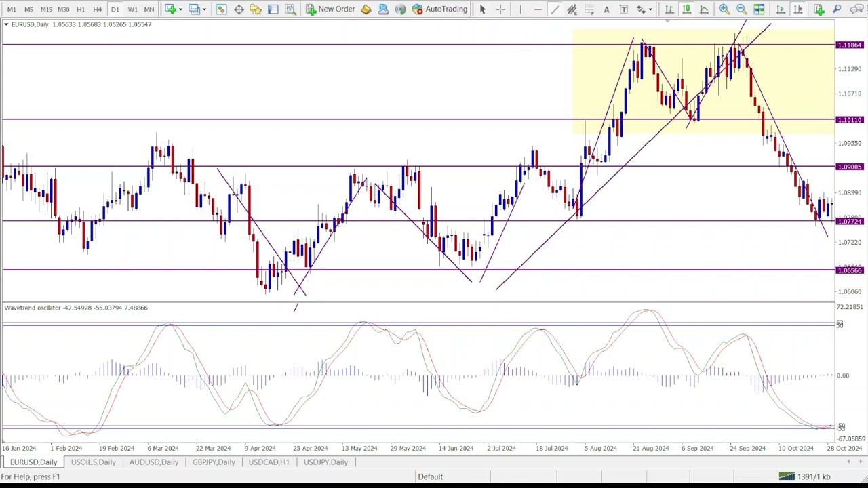Image resolution: width=868 pixels, height=488 pixels.
Task: Open the Data Window panel
Action: [x=239, y=9]
